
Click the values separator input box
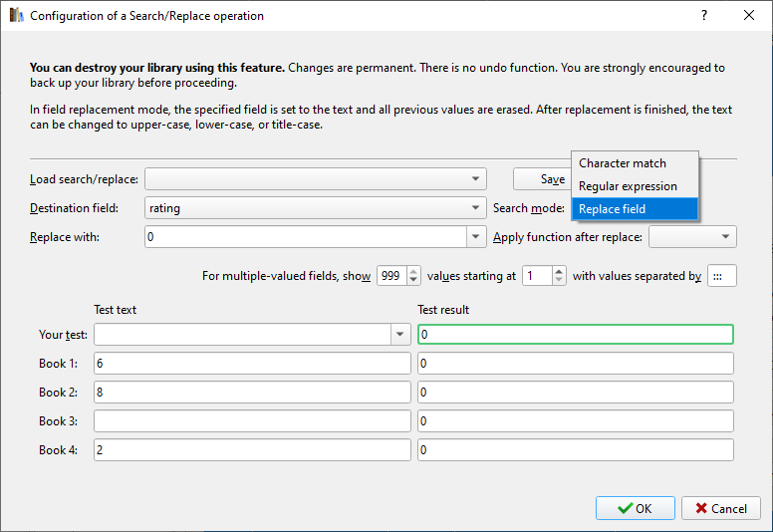[722, 276]
